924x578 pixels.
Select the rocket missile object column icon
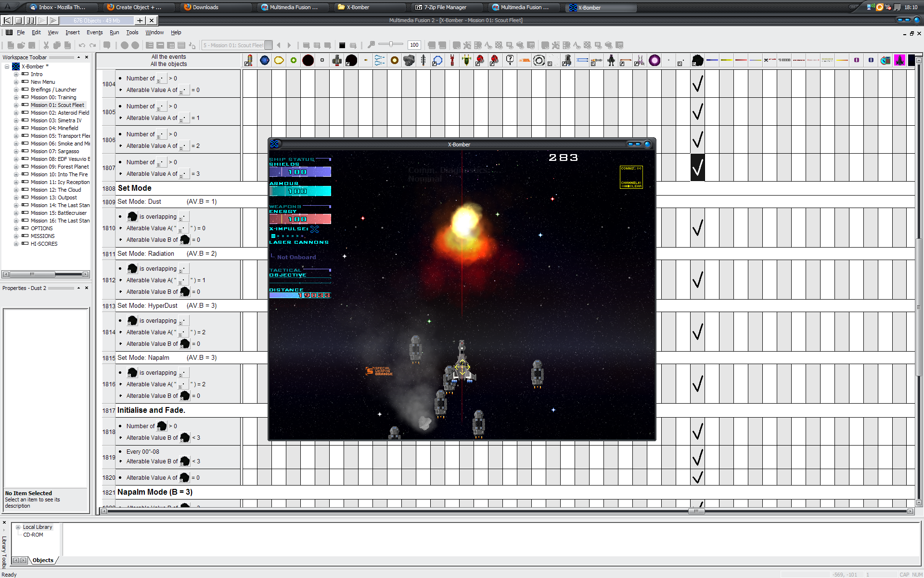(x=249, y=60)
